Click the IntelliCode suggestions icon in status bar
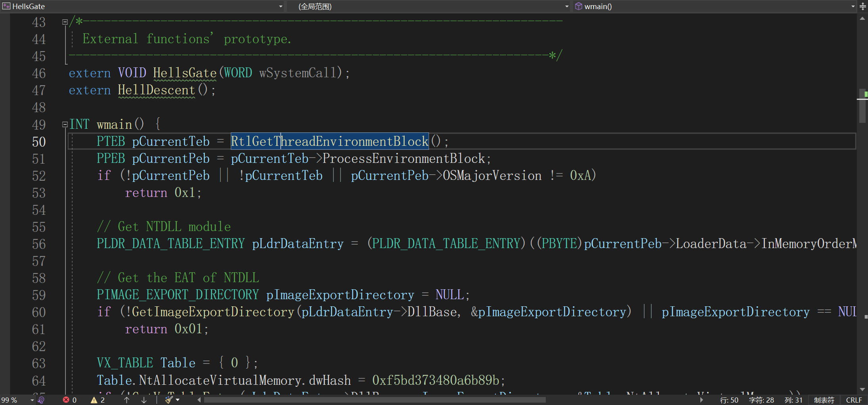Screen dimensions: 868x405 click(41, 400)
